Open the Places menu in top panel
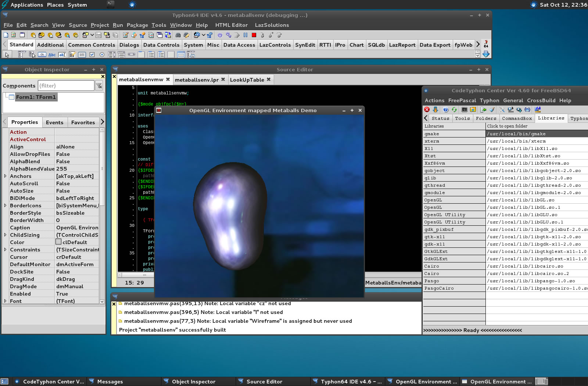This screenshot has height=386, width=588. tap(55, 5)
